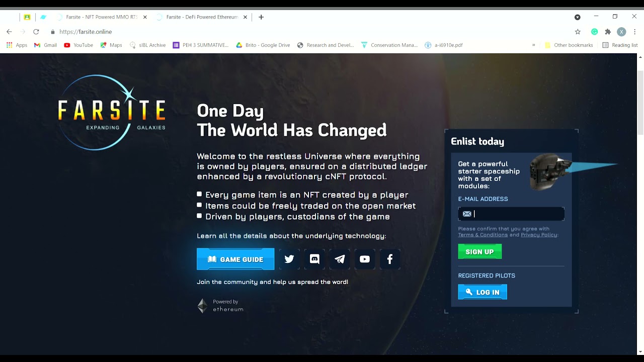
Task: Bookmark this page with star icon
Action: pos(578,32)
